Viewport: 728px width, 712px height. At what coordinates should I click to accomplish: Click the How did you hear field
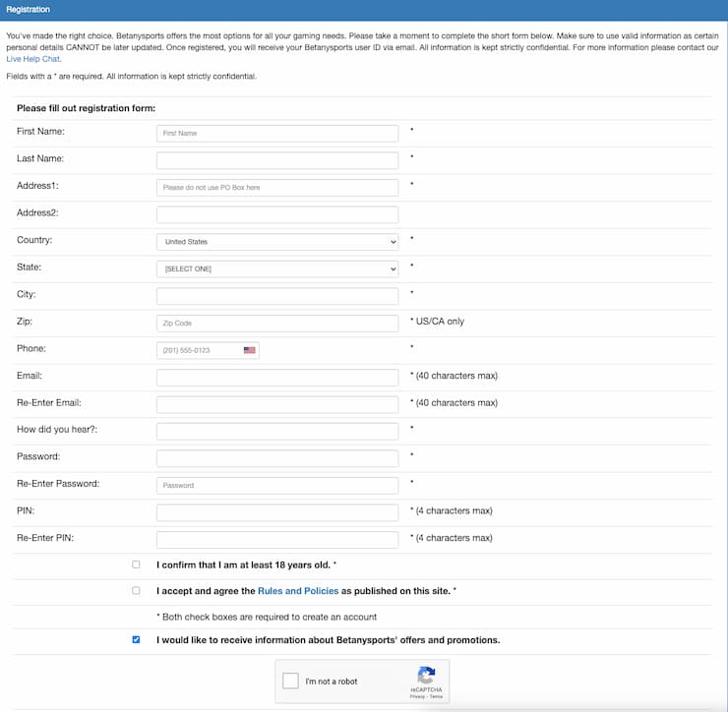[277, 431]
